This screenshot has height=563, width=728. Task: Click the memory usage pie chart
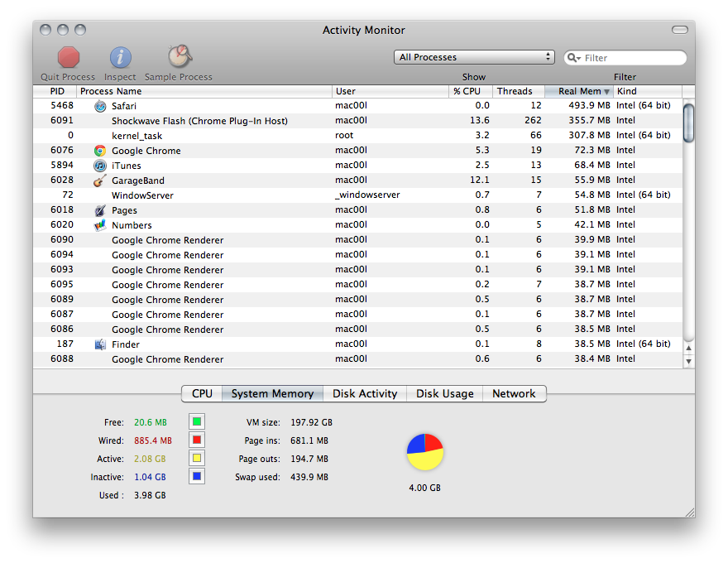tap(425, 452)
